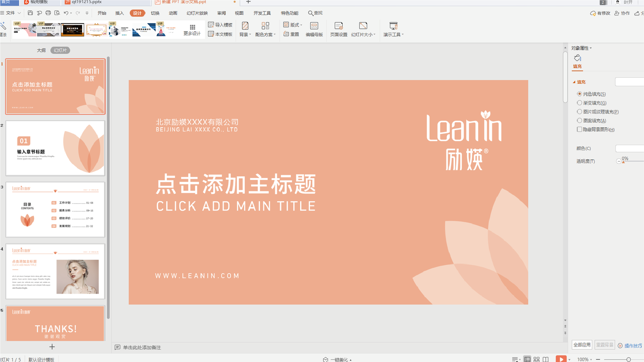The width and height of the screenshot is (644, 362).
Task: Open the 颜色(C) color picker box
Action: coord(629,148)
